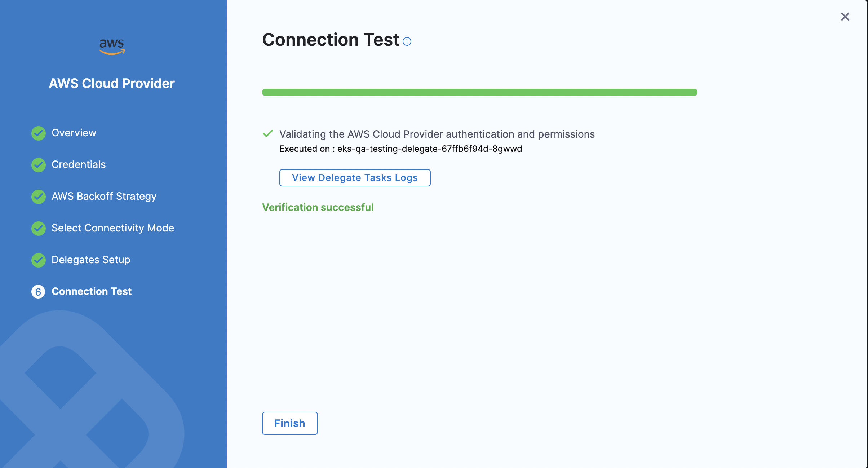Viewport: 868px width, 468px height.
Task: Click the checkmark beside Select Connectivity Mode
Action: [x=38, y=228]
